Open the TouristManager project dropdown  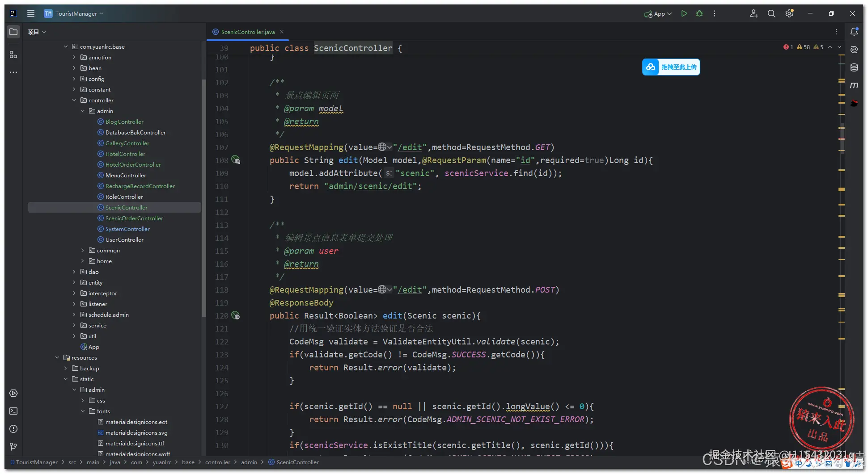tap(74, 13)
